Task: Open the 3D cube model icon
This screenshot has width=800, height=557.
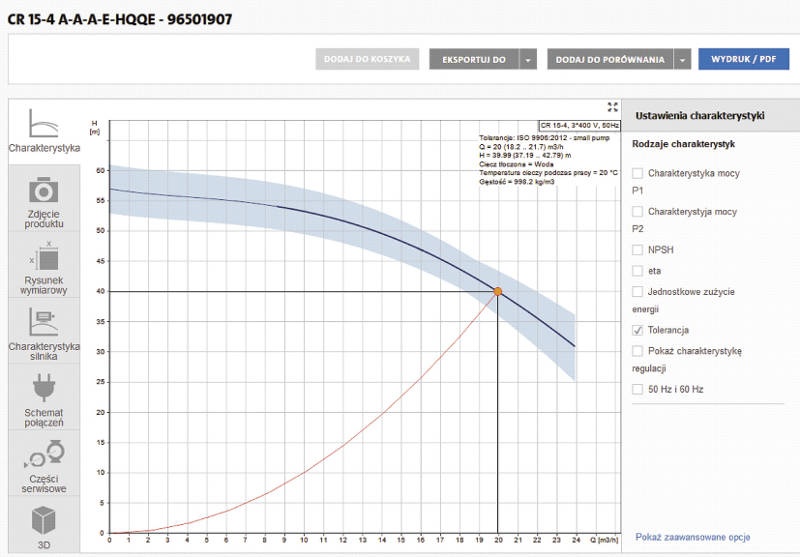Action: pos(43,520)
